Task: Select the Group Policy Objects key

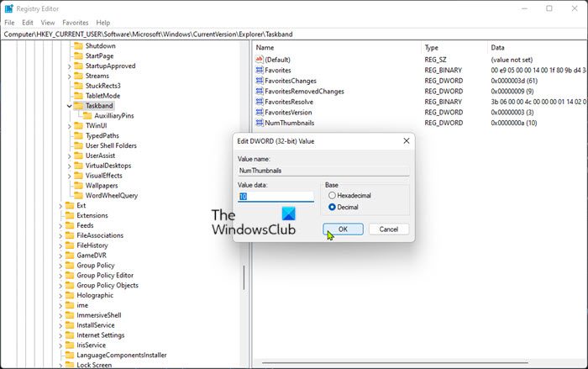Action: pyautogui.click(x=108, y=285)
